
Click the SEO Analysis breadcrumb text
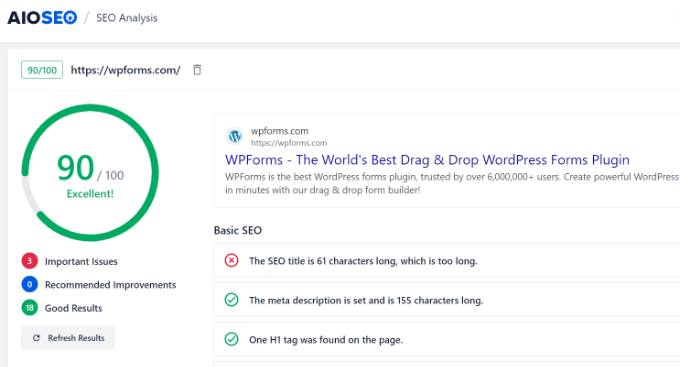tap(127, 18)
